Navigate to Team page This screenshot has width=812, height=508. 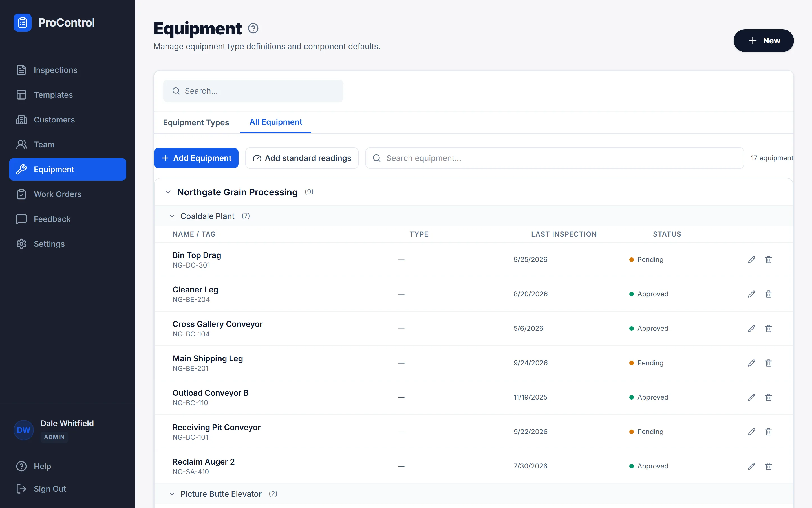click(x=67, y=144)
